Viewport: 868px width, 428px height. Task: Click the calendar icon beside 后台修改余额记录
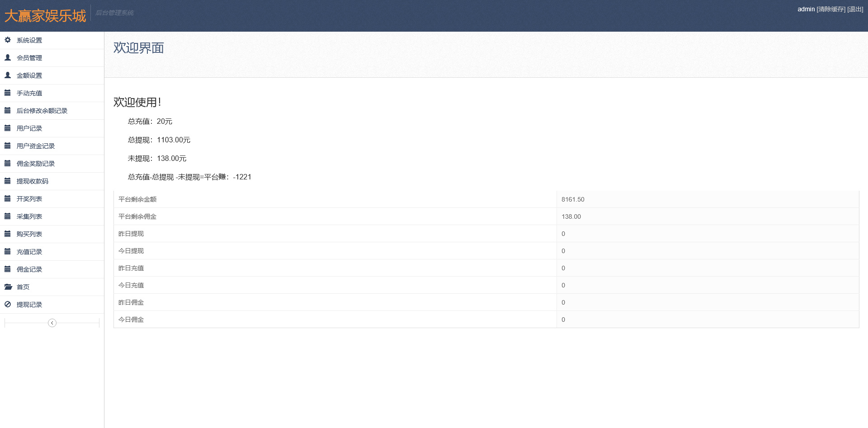point(8,111)
